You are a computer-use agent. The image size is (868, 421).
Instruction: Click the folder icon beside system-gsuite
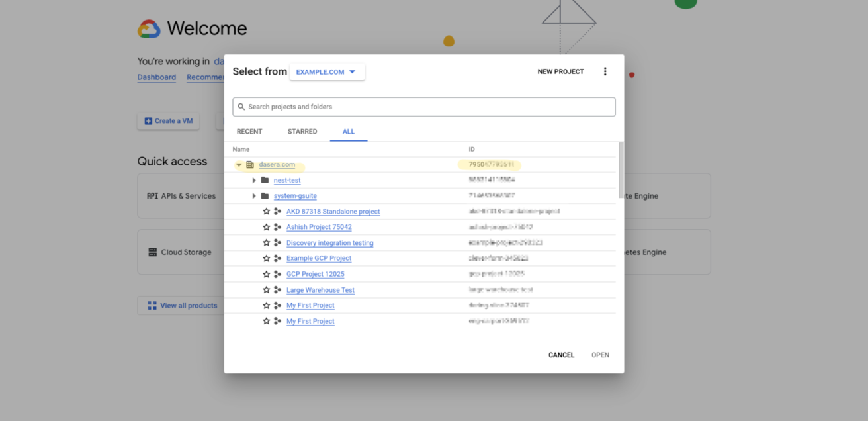265,196
